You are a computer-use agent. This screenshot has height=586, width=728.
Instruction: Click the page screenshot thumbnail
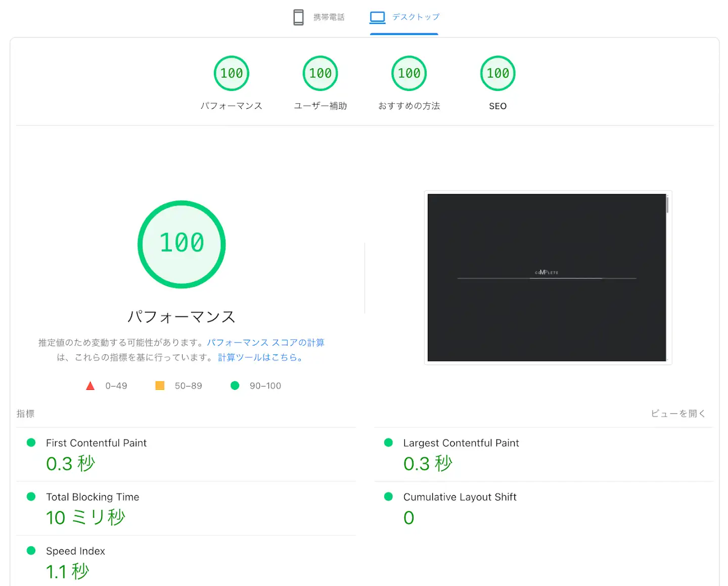point(547,277)
